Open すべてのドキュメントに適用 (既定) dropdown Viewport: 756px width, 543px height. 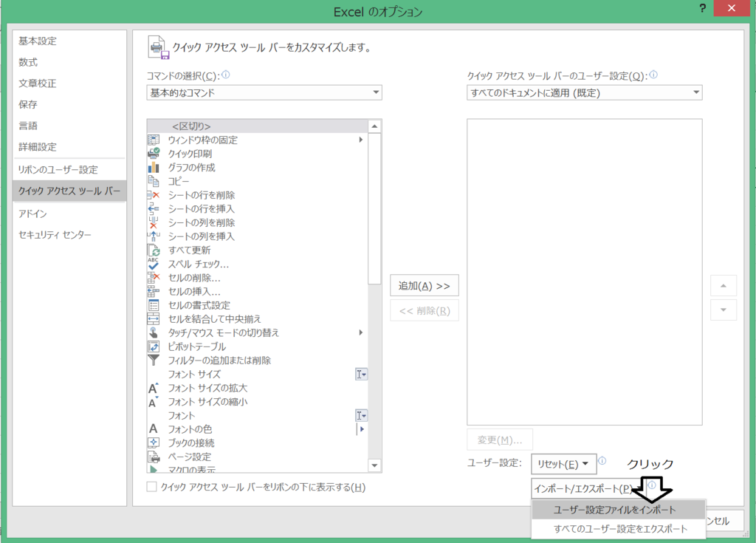tap(585, 92)
